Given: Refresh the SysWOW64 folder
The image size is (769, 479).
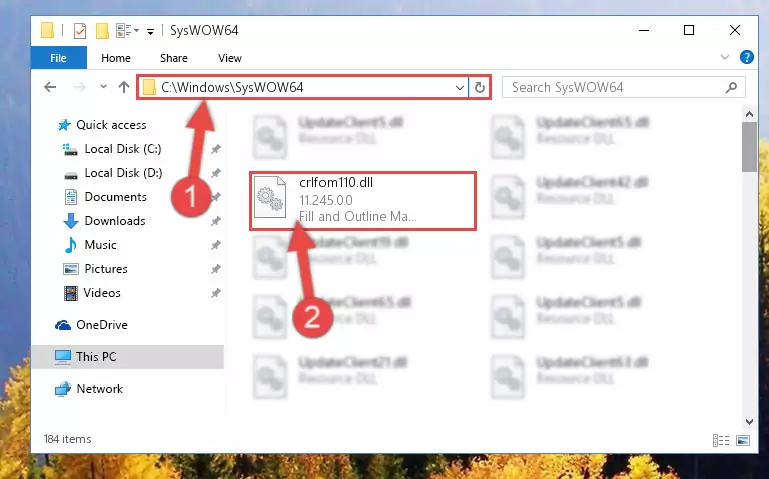Looking at the screenshot, I should tap(480, 88).
